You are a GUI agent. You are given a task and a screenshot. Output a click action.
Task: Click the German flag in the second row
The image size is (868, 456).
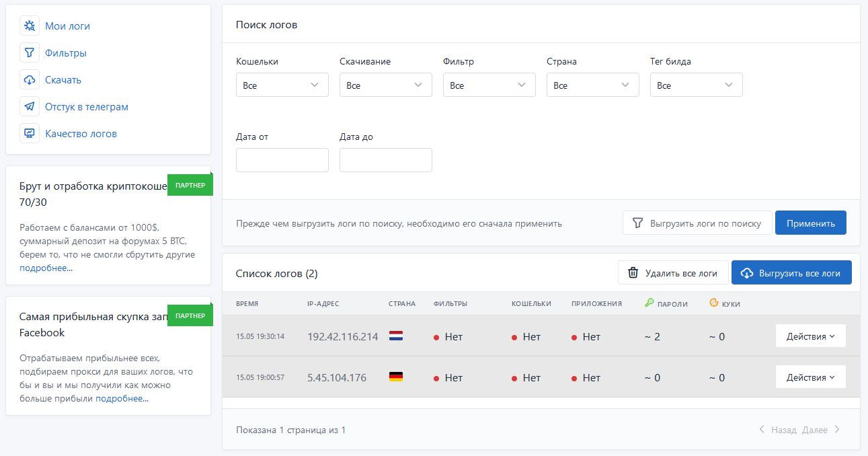pos(396,377)
